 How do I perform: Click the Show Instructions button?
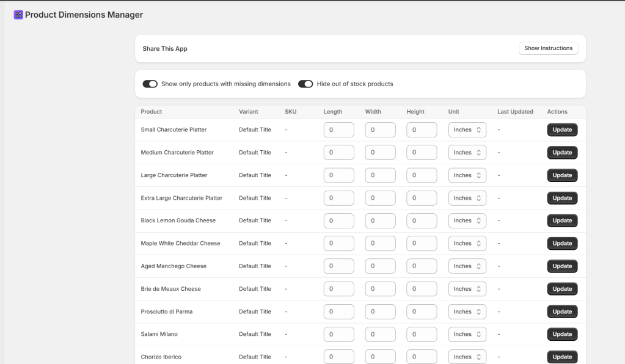(x=548, y=48)
